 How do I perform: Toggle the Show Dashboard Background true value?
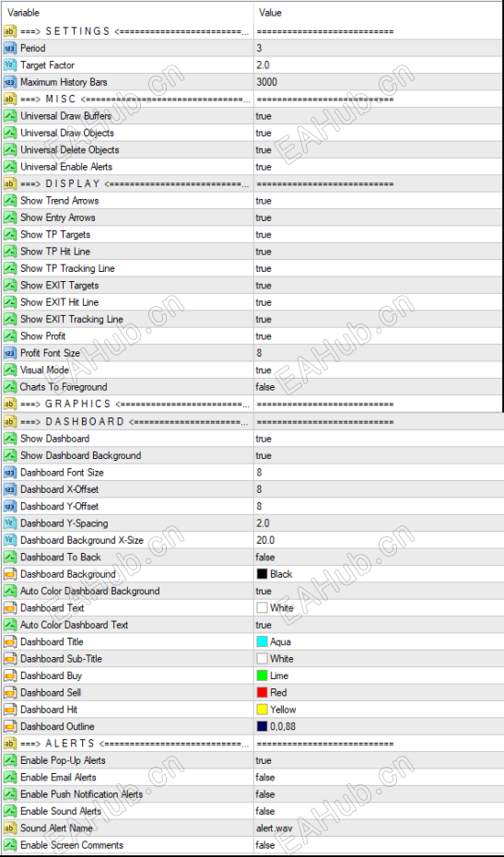tap(378, 455)
